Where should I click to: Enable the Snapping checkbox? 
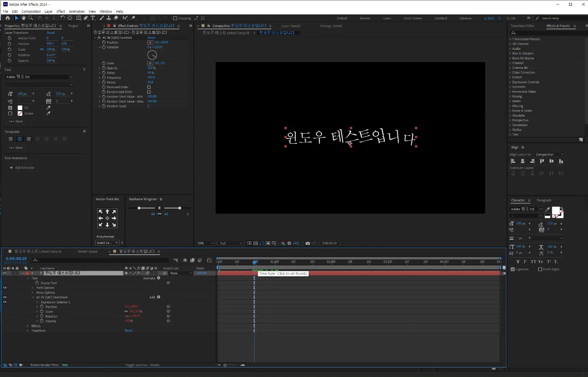click(x=175, y=18)
